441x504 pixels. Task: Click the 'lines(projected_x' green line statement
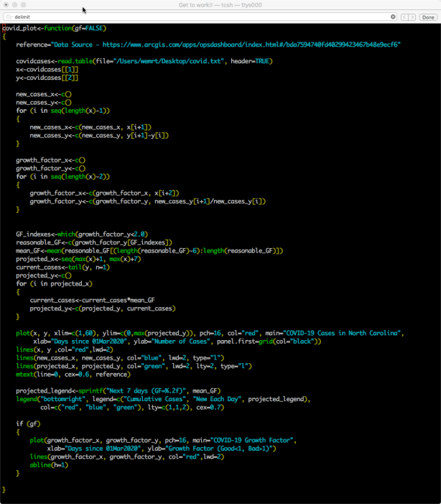point(134,366)
